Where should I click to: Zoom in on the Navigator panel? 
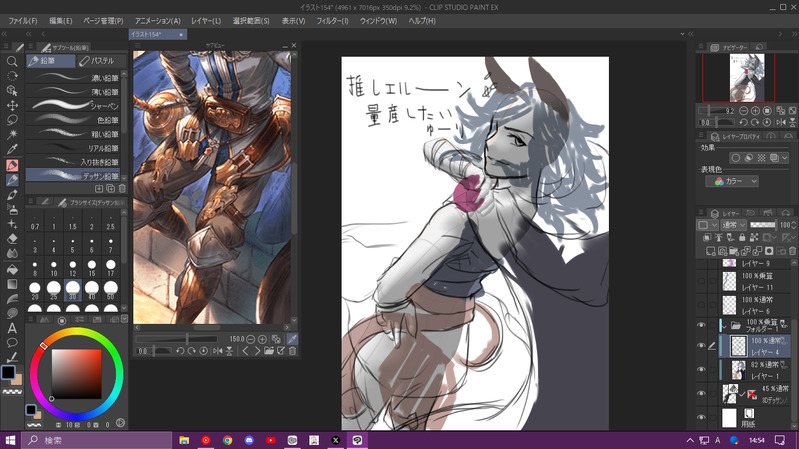(755, 111)
